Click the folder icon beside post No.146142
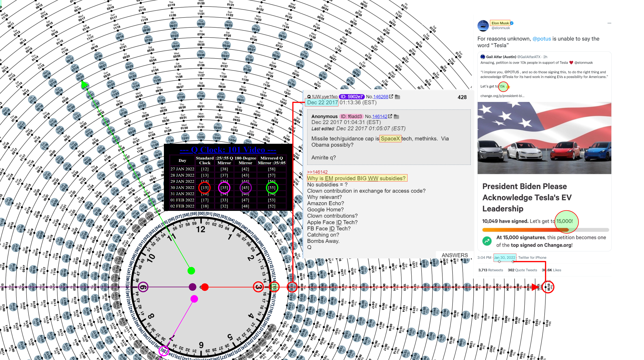This screenshot has height=360, width=644. pos(396,116)
